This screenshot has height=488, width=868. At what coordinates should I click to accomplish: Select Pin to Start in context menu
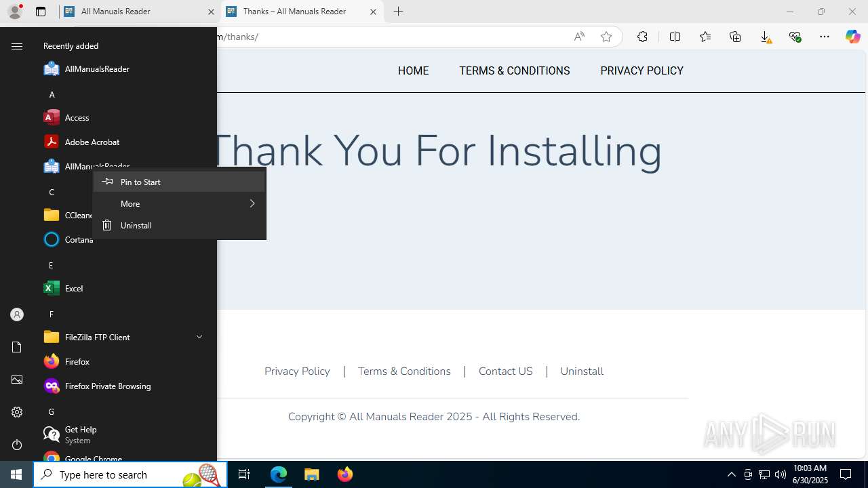pos(179,182)
